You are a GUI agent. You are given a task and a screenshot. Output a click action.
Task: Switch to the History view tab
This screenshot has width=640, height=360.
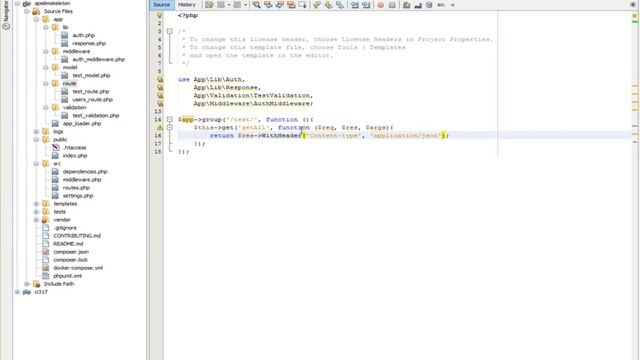(x=187, y=5)
